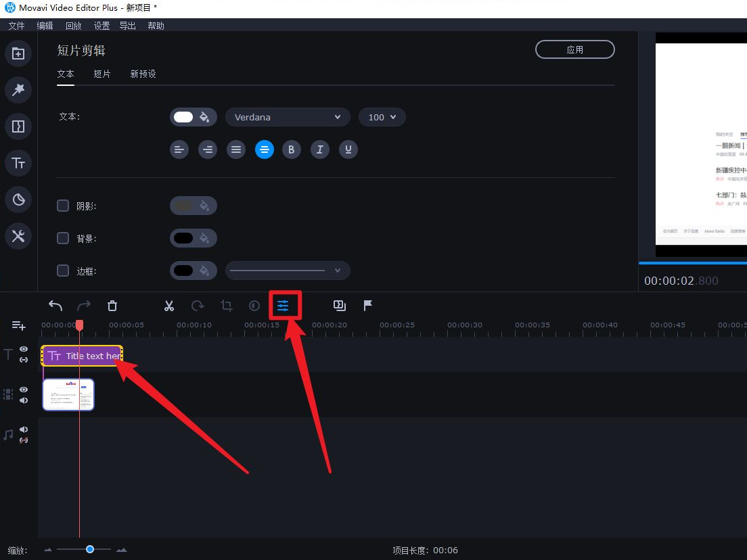Switch to the 新预设 tab
This screenshot has width=747, height=560.
pos(143,74)
